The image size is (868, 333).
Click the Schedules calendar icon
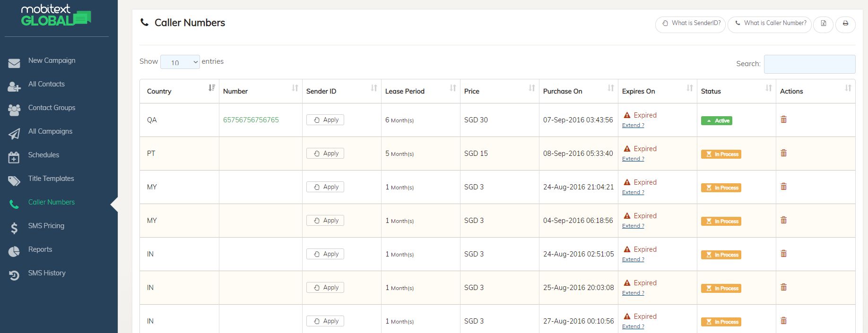(14, 157)
